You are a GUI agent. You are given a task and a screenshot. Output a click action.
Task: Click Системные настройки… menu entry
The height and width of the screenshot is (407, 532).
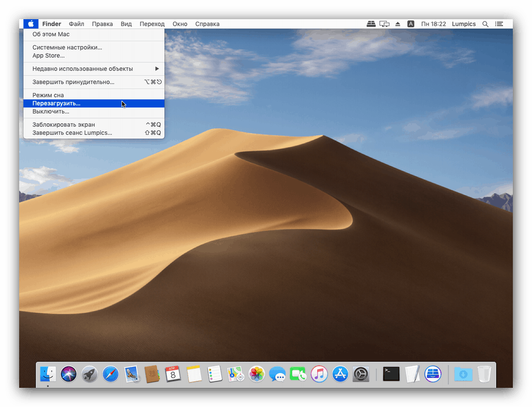click(67, 47)
